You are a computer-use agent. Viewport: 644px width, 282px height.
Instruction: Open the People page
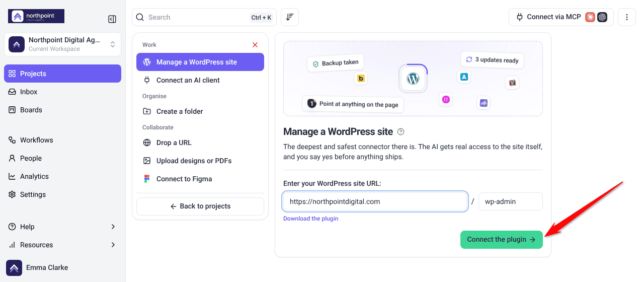pyautogui.click(x=62, y=158)
